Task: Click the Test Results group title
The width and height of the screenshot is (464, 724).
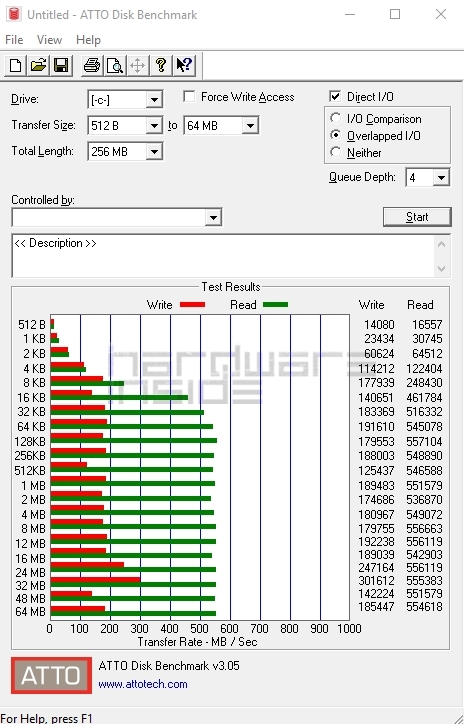Action: click(x=231, y=287)
